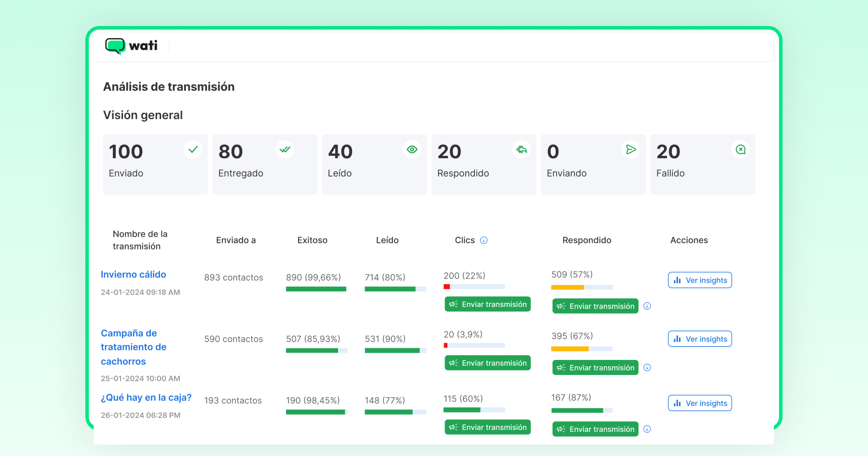Click the date 26-01-2024 06:28 PM
This screenshot has height=456, width=868.
[141, 415]
